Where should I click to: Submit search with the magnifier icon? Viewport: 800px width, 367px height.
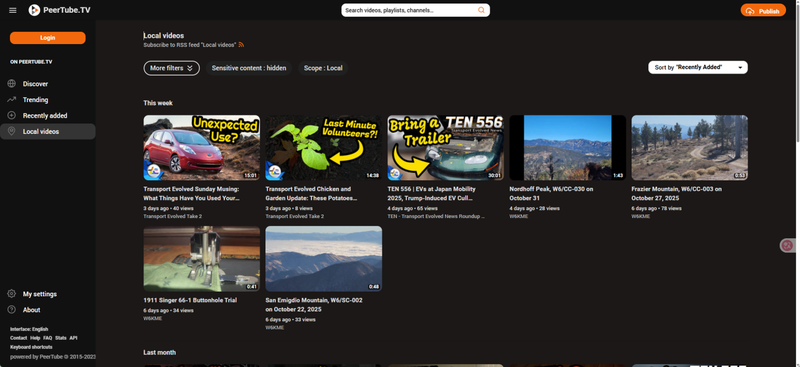(481, 10)
